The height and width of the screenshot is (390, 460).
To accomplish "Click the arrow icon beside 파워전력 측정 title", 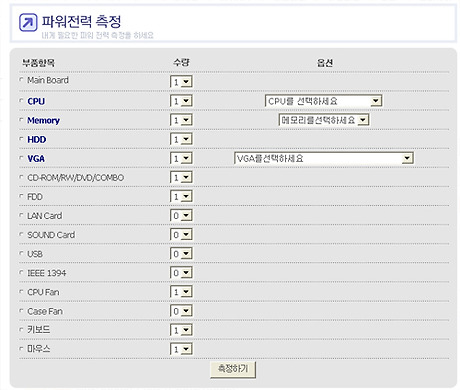I will pyautogui.click(x=28, y=22).
